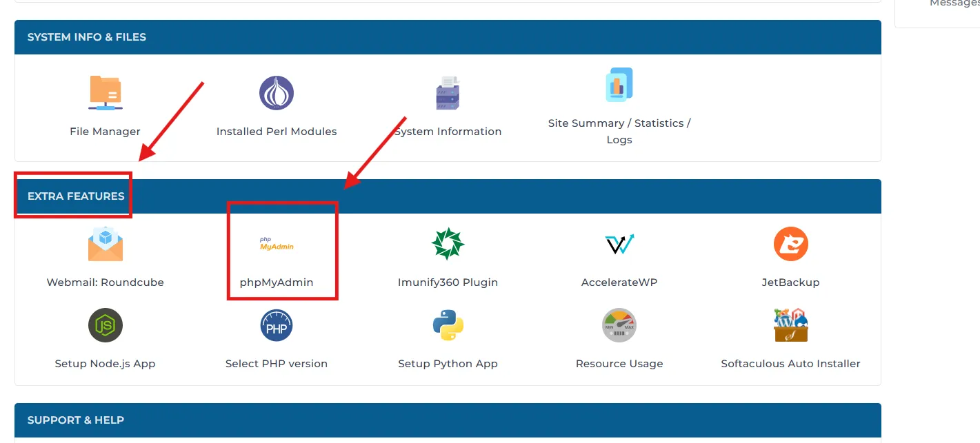Launch the phpMyAdmin logo icon
The width and height of the screenshot is (980, 443).
277,244
